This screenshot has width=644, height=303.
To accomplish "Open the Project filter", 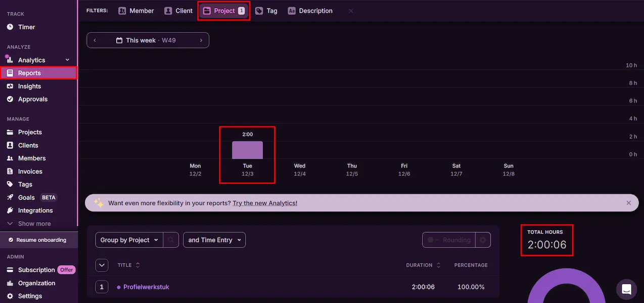I will point(223,11).
